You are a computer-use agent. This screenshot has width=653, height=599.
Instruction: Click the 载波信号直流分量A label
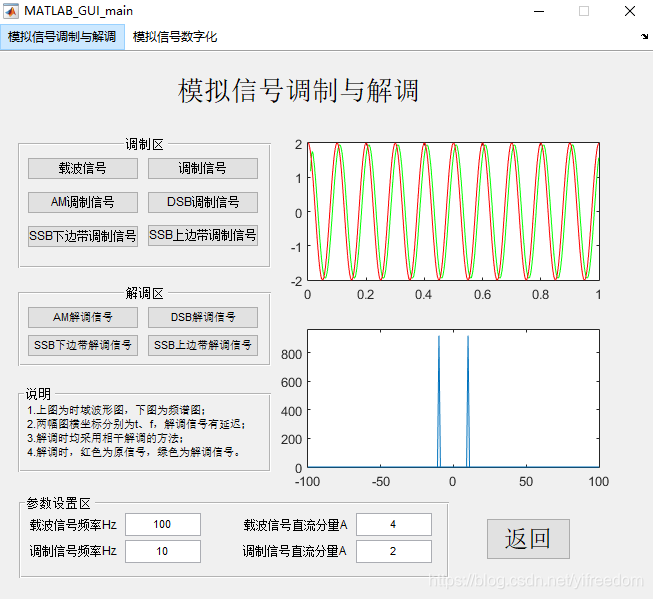295,525
